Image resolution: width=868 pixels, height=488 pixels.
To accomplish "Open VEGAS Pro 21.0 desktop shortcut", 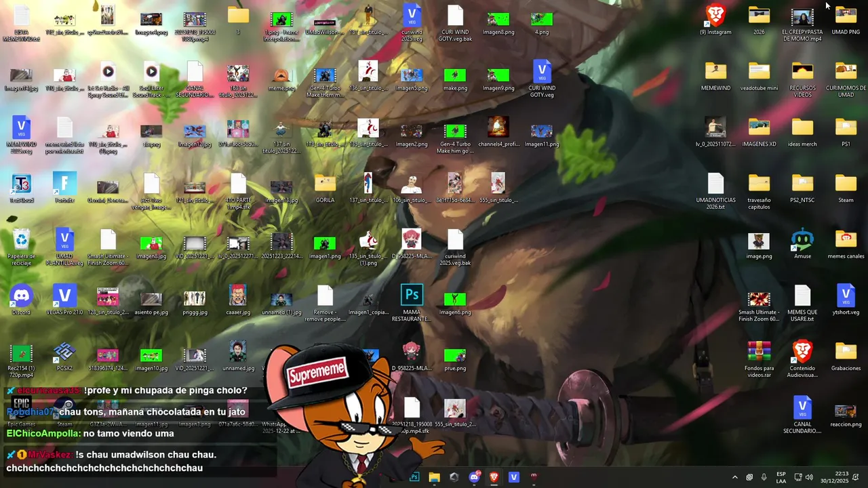I will (64, 300).
